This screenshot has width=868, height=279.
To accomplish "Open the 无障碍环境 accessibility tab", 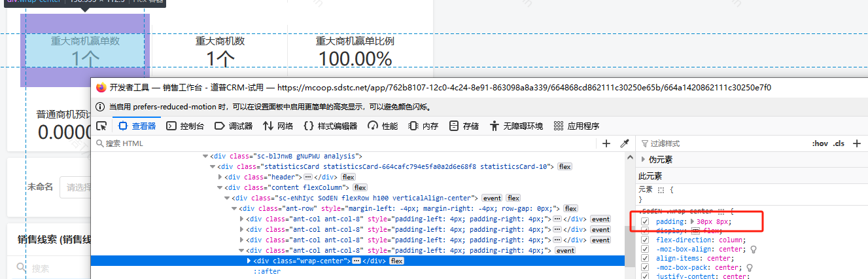I will [x=516, y=126].
